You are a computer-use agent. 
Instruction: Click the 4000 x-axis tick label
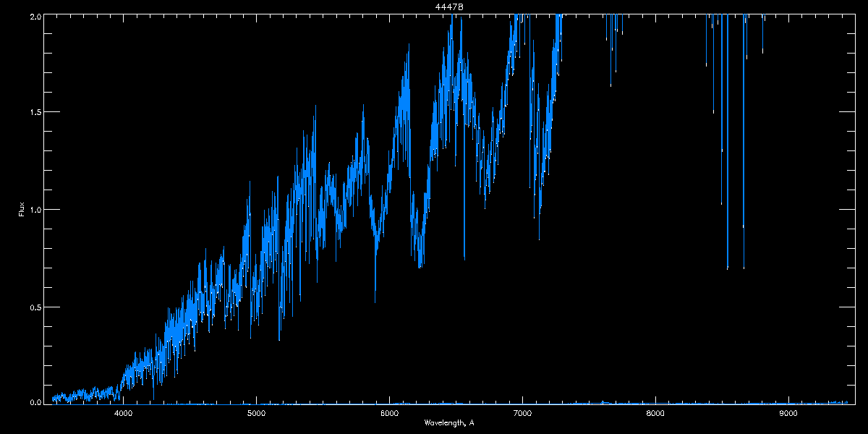pos(124,413)
